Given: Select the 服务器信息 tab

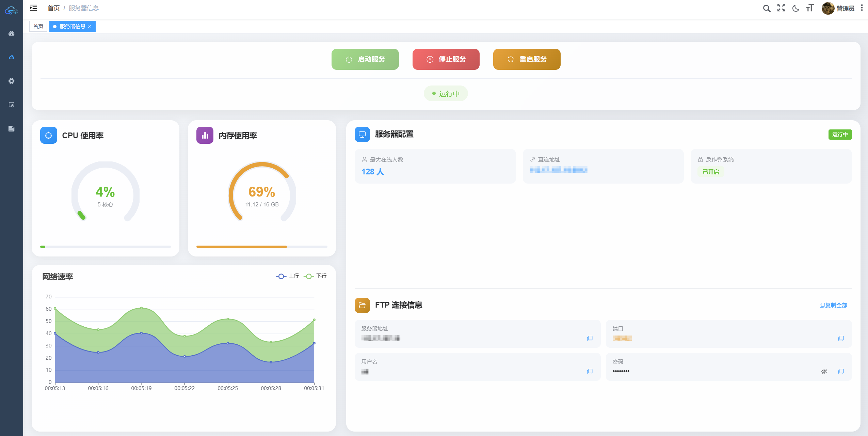Looking at the screenshot, I should point(72,26).
